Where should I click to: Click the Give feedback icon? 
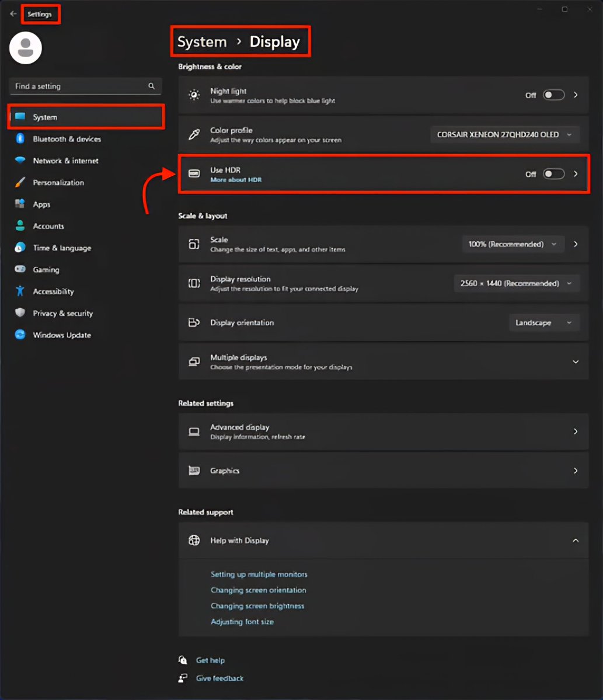click(183, 678)
